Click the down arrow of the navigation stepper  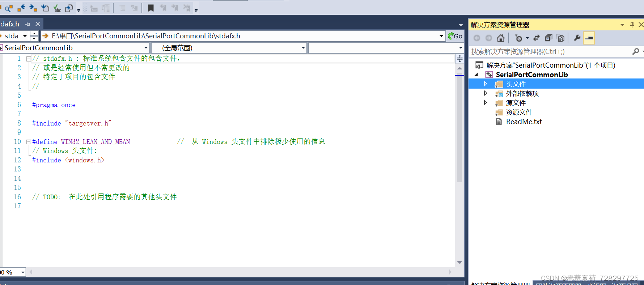[34, 38]
